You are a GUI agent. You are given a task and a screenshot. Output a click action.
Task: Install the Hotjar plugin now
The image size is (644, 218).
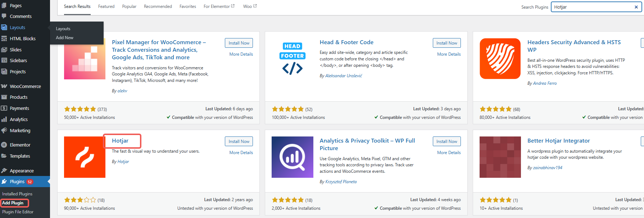[x=239, y=142]
